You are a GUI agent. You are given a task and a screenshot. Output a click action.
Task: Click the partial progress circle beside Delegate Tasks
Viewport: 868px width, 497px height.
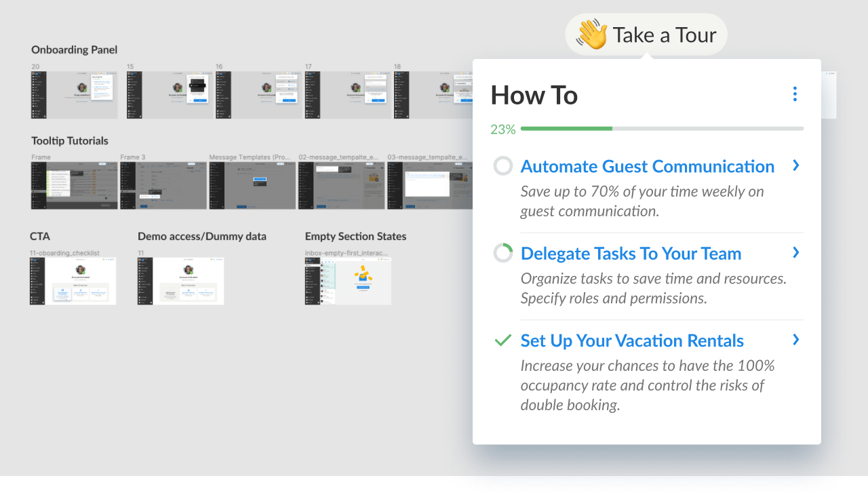tap(502, 254)
